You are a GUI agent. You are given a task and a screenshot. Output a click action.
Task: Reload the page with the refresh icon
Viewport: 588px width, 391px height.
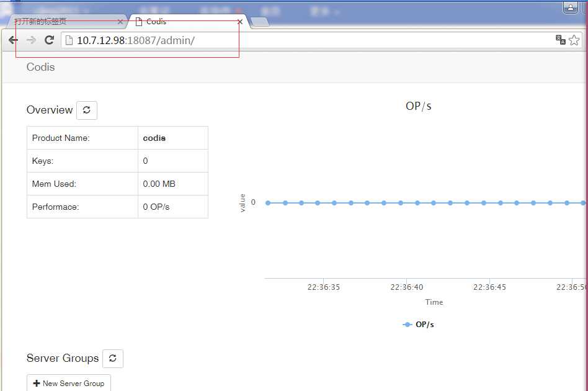click(49, 40)
